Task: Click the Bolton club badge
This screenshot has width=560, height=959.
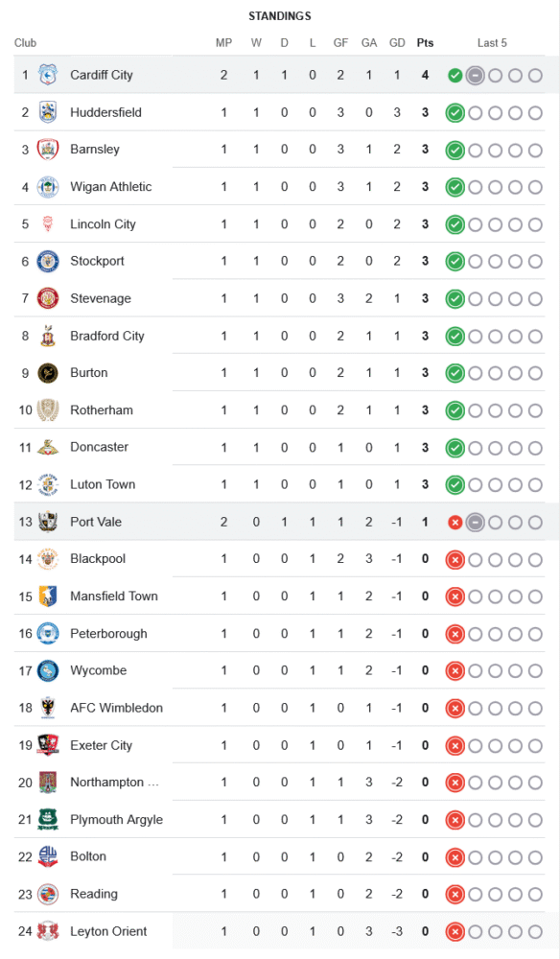Action: [x=48, y=856]
